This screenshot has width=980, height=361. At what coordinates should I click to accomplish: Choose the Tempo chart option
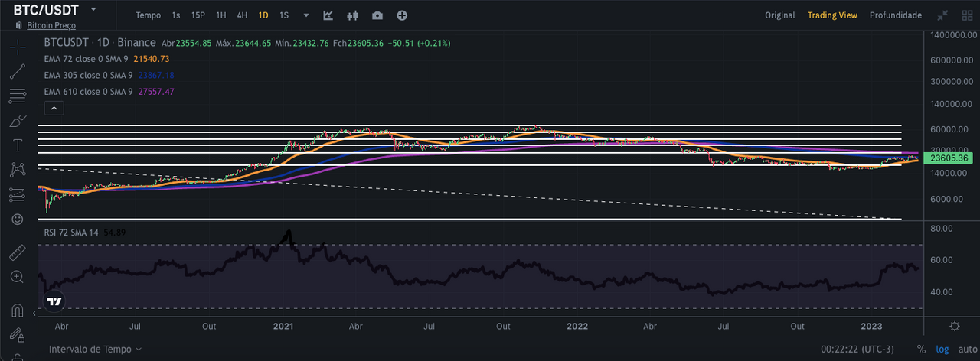pos(149,15)
